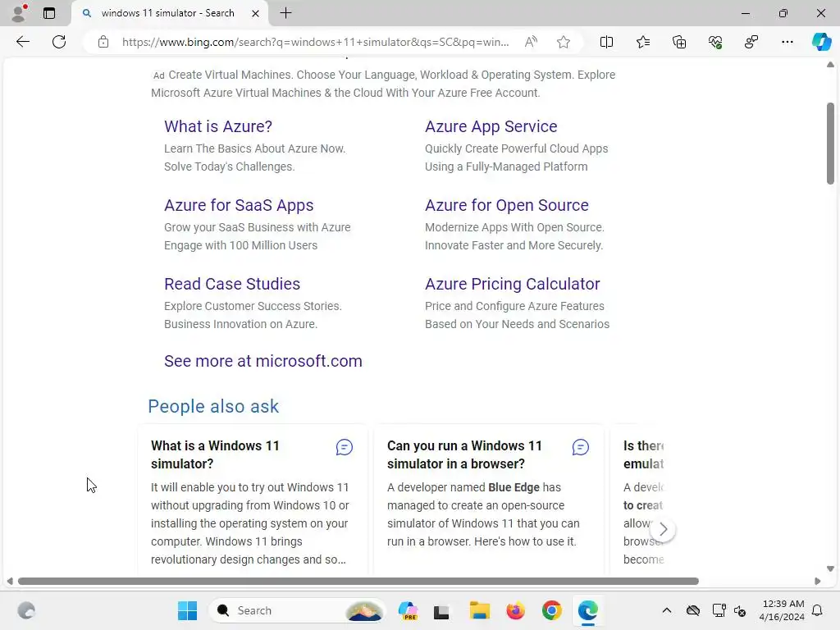Click the Bing address bar URL
The width and height of the screenshot is (840, 630).
316,42
